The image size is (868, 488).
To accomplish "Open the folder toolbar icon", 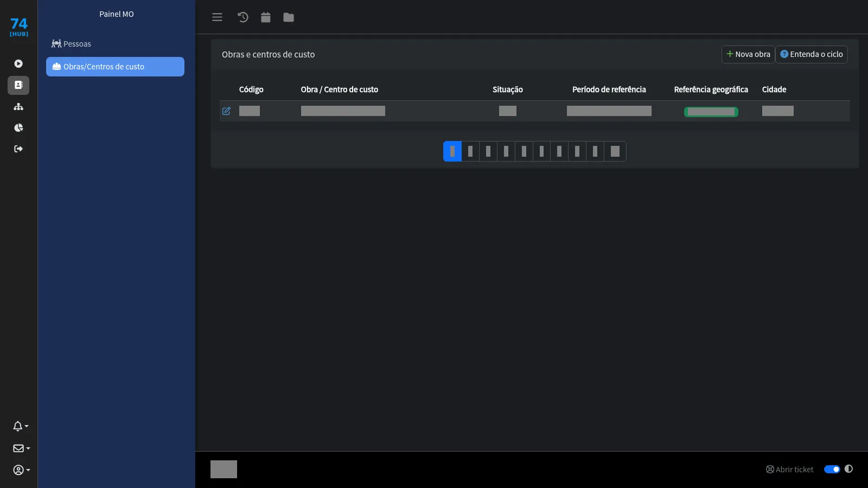I will coord(289,17).
